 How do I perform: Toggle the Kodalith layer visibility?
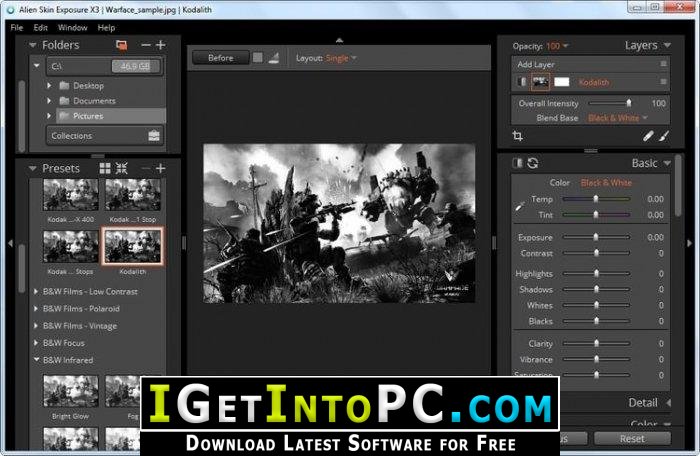click(x=521, y=82)
